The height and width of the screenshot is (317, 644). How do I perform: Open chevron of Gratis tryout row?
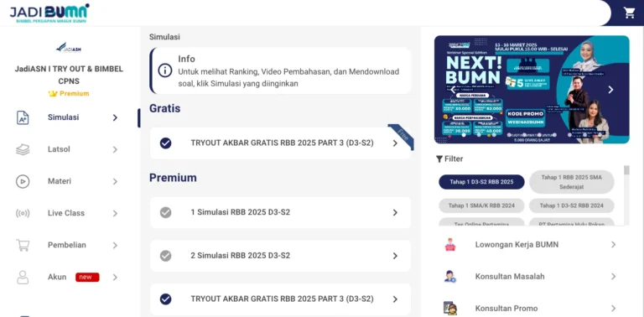coord(395,143)
